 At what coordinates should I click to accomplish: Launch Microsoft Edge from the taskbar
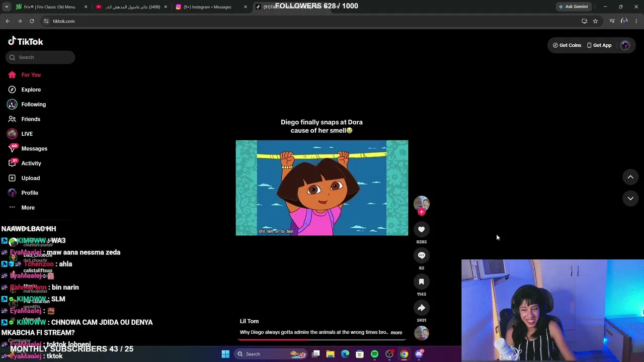tap(345, 354)
